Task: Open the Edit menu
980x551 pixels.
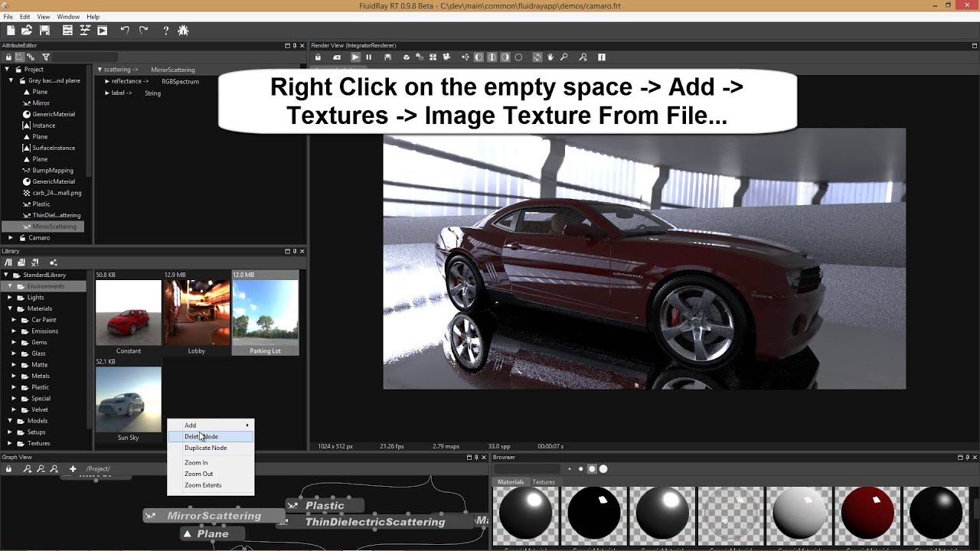Action: [x=25, y=16]
